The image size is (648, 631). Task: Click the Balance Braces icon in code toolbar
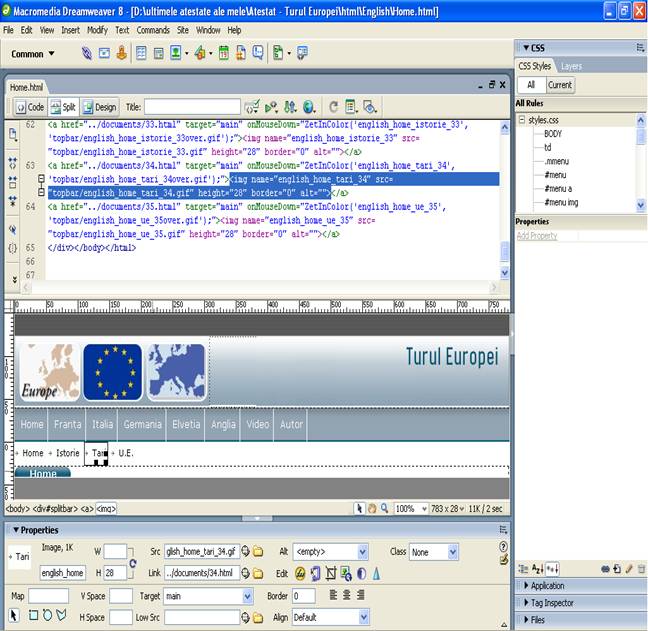point(13,248)
